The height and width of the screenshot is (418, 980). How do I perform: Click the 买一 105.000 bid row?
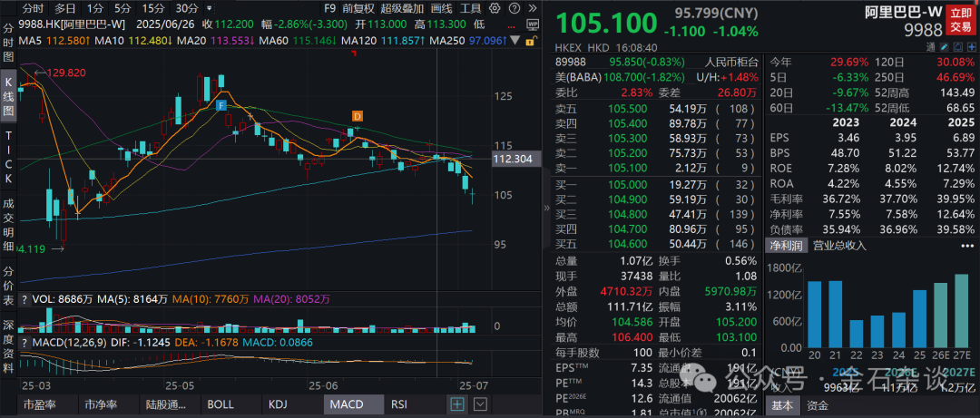656,185
